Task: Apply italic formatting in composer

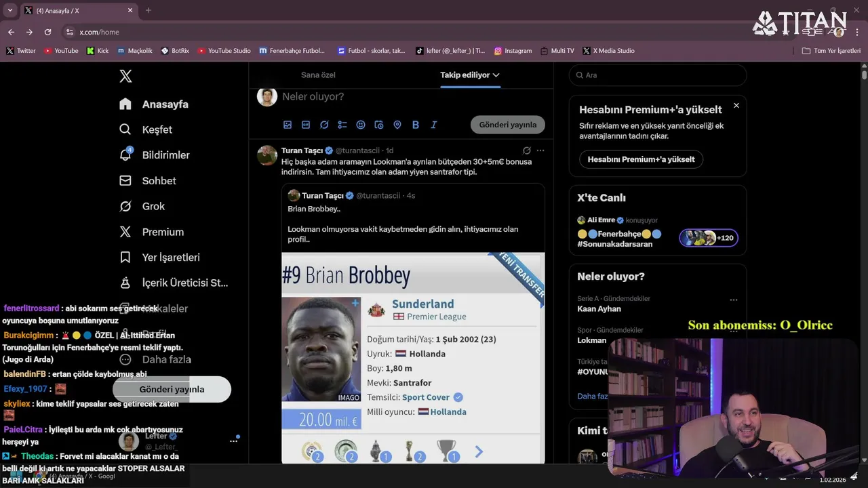Action: (434, 125)
